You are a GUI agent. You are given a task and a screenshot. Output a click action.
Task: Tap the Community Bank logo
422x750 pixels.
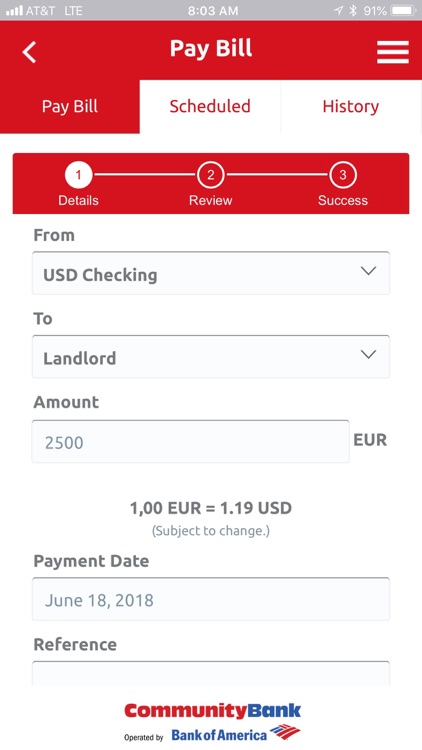tap(212, 710)
